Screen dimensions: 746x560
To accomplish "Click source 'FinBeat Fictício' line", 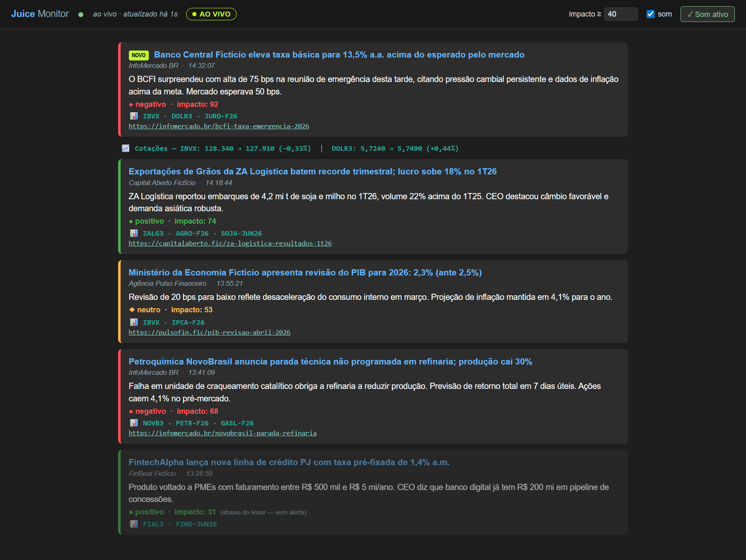I will (x=170, y=473).
